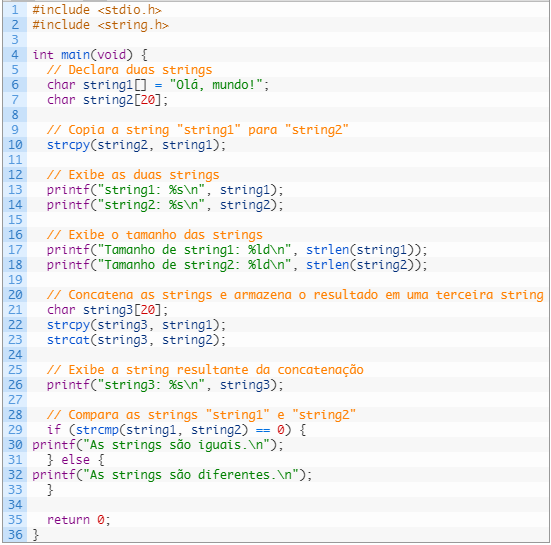Viewport: 551px width, 545px height.
Task: Click the comment starting 'Compara as strings'
Action: click(x=202, y=415)
